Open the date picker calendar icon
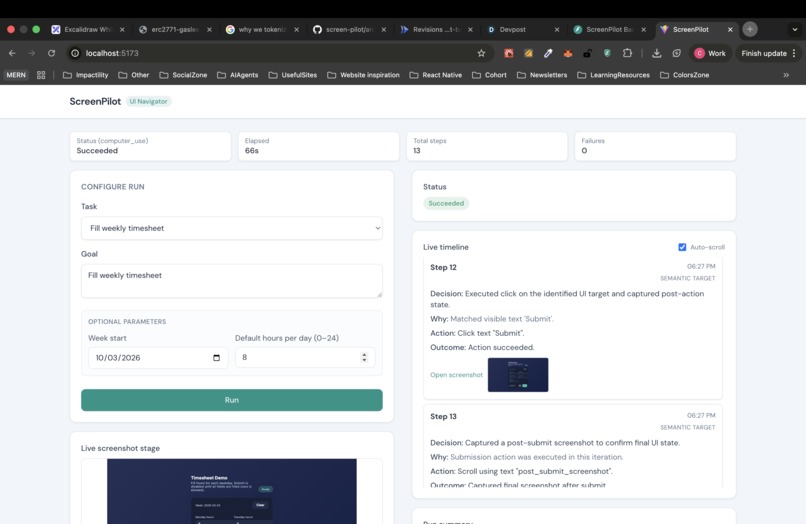Viewport: 806px width, 524px height. (x=216, y=358)
